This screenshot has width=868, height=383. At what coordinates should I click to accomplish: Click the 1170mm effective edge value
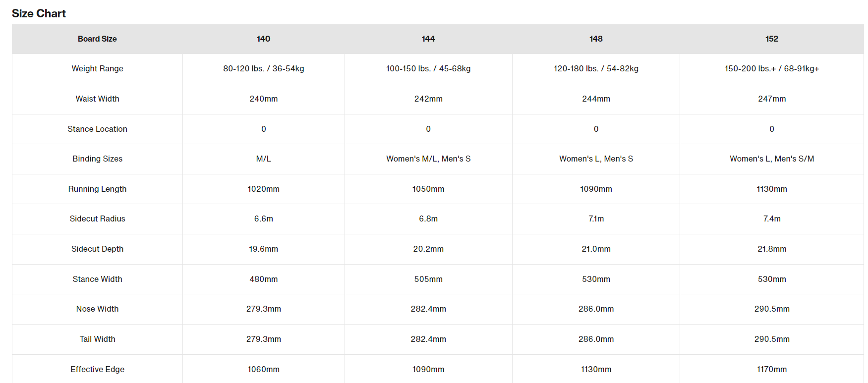[x=772, y=369]
